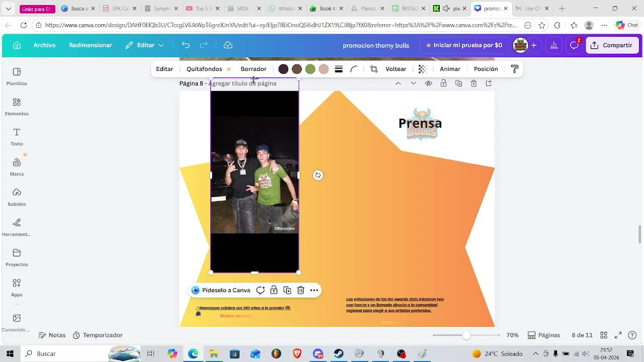Open the border style lines icon
Screen dimensions: 644x362
[x=339, y=69]
